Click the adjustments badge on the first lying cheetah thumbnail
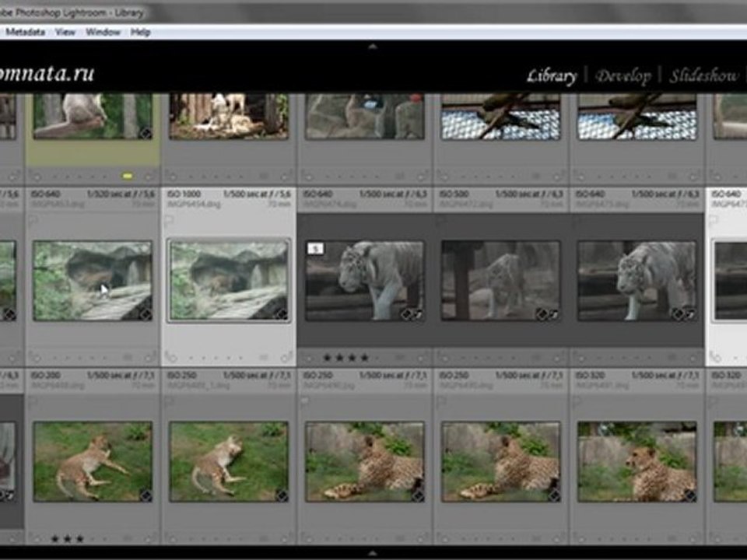 [145, 495]
